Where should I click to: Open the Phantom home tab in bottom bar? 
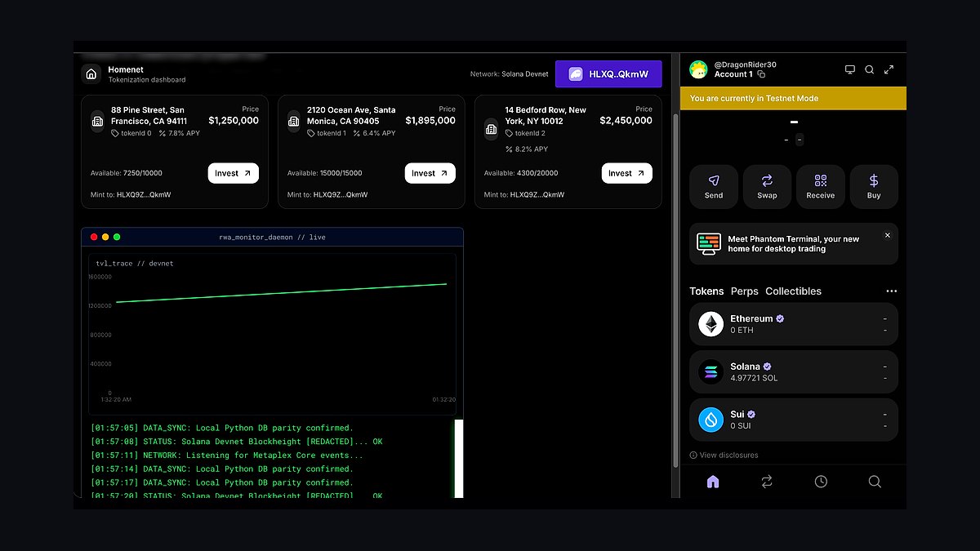click(713, 482)
